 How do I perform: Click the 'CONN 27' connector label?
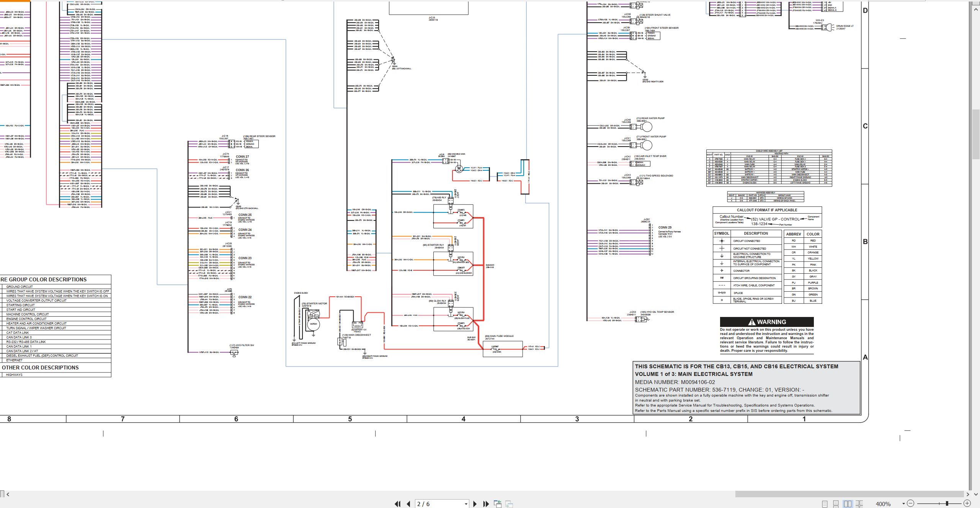tap(242, 157)
